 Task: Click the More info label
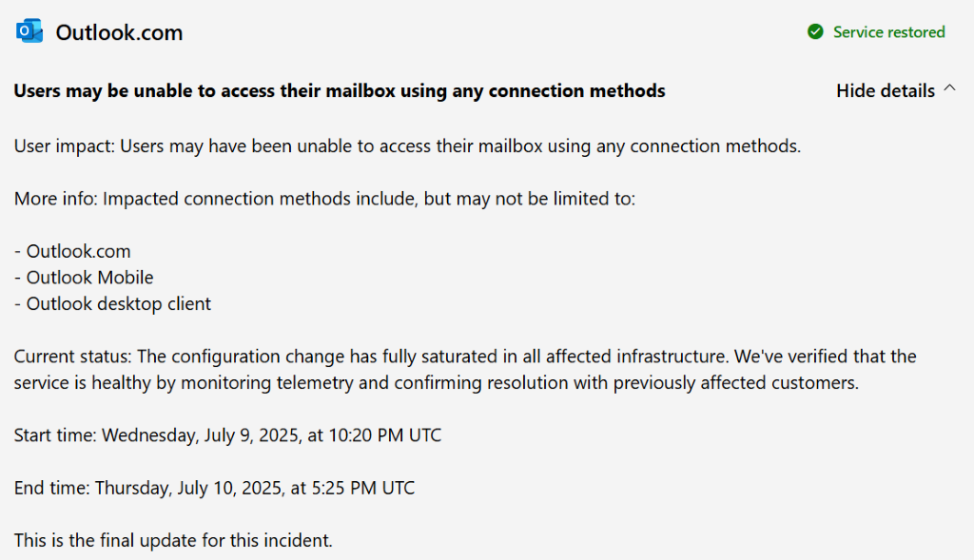(x=55, y=199)
